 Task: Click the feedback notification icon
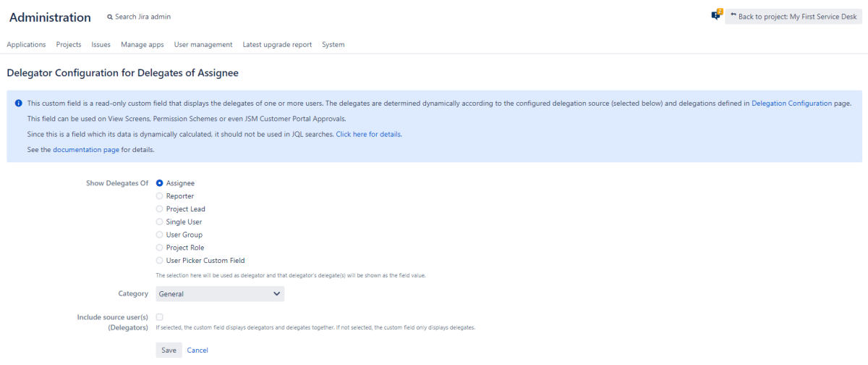tap(716, 15)
